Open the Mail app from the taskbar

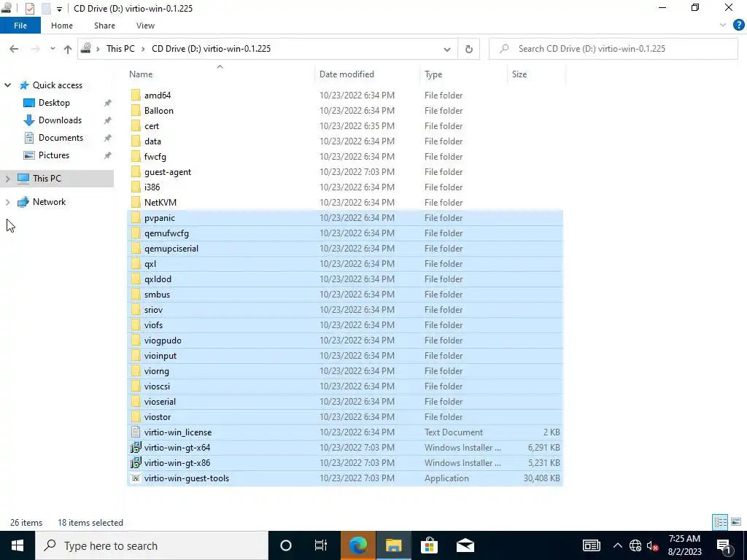coord(465,545)
